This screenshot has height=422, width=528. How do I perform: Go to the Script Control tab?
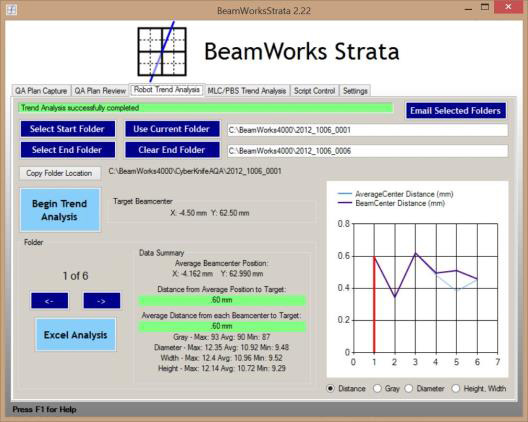(x=314, y=91)
